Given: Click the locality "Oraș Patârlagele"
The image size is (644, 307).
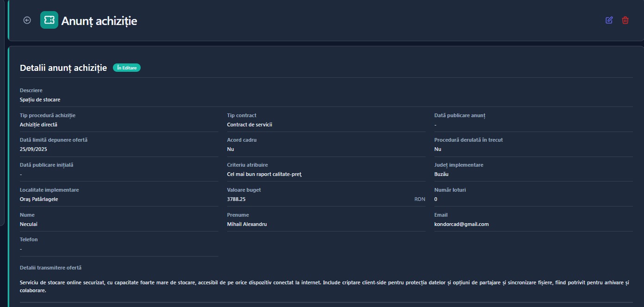Looking at the screenshot, I should click(39, 199).
